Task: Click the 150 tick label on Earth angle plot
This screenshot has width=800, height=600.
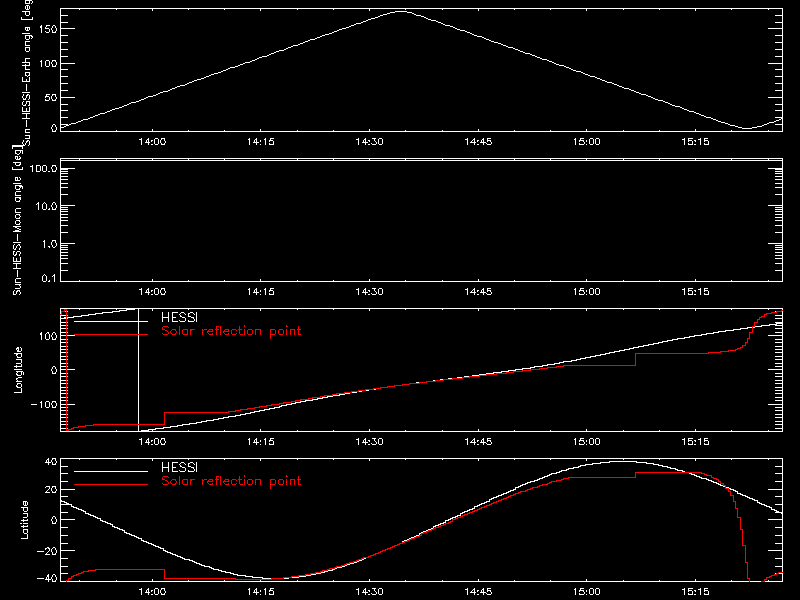Action: pyautogui.click(x=47, y=29)
